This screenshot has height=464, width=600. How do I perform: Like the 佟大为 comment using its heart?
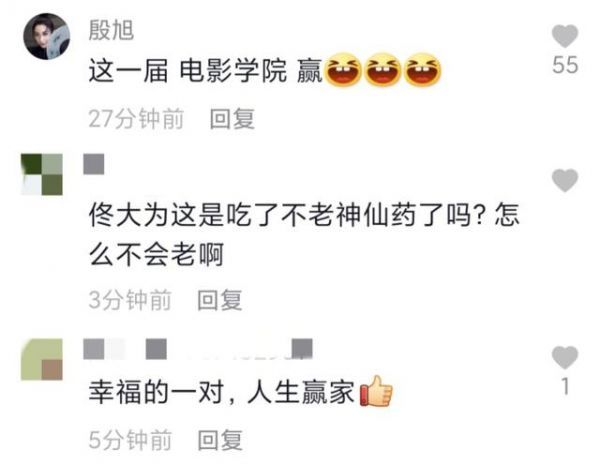(x=565, y=180)
